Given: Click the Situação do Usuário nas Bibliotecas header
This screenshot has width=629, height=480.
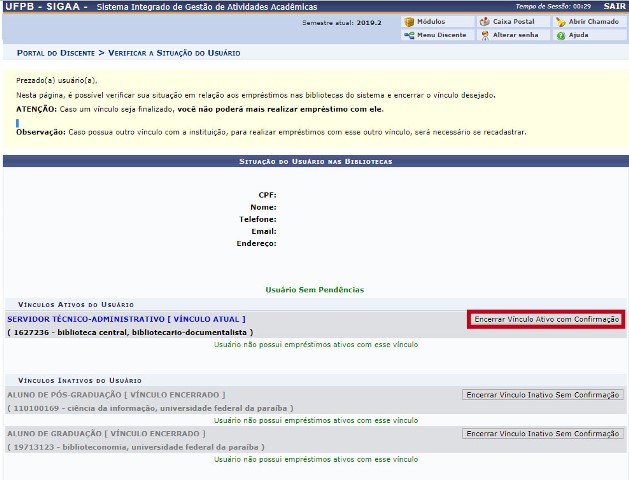Looking at the screenshot, I should 315,161.
